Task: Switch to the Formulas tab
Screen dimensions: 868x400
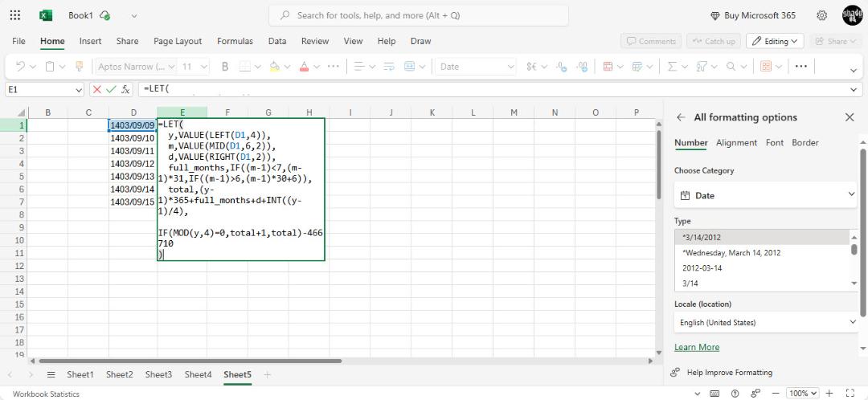Action: point(235,41)
